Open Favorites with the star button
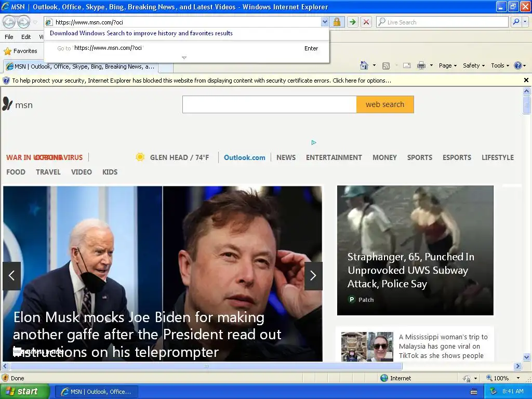This screenshot has height=399, width=532. tap(20, 51)
